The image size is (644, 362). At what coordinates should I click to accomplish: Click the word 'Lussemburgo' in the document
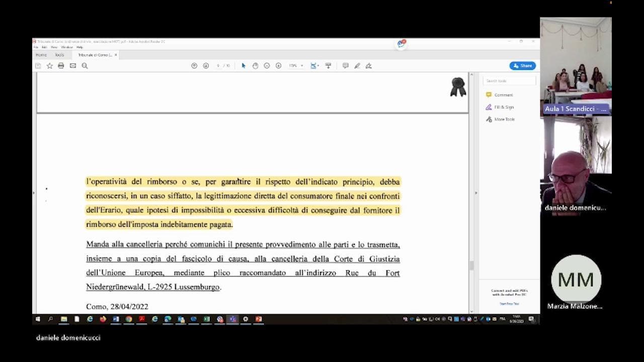(197, 287)
